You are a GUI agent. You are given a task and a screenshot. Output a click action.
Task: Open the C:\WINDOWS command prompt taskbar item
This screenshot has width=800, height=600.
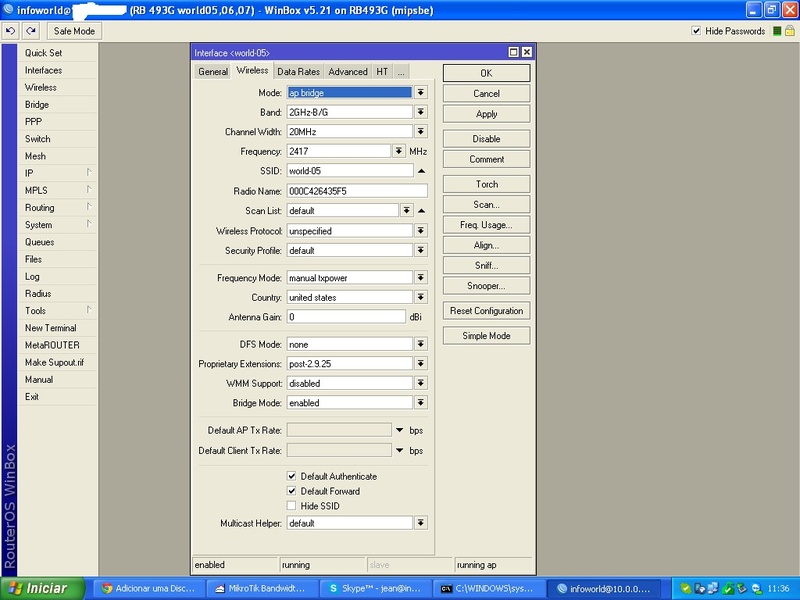[x=488, y=588]
